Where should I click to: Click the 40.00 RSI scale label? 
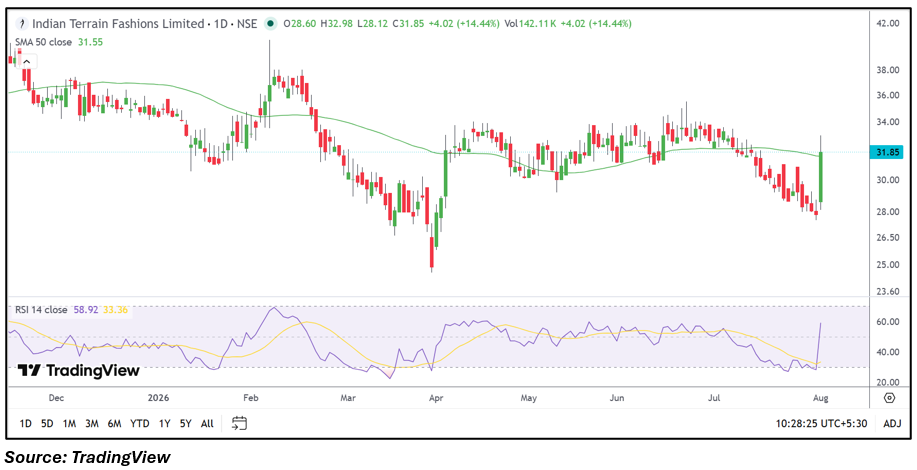tap(888, 352)
